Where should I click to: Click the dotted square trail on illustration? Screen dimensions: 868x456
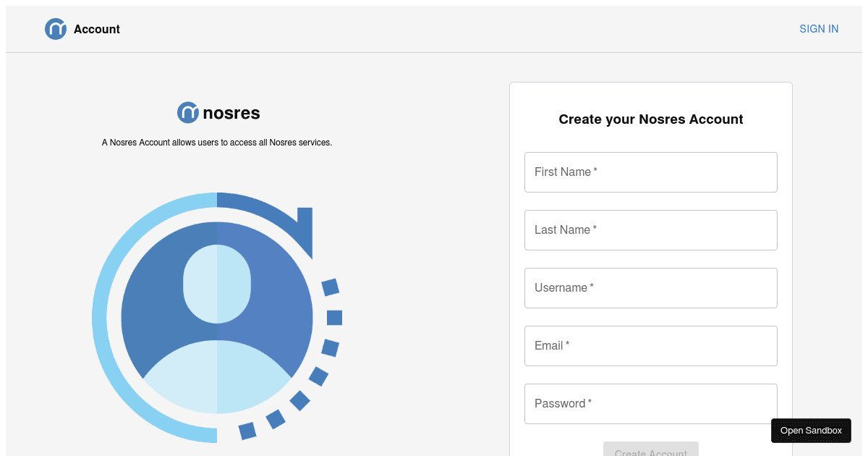tap(333, 318)
